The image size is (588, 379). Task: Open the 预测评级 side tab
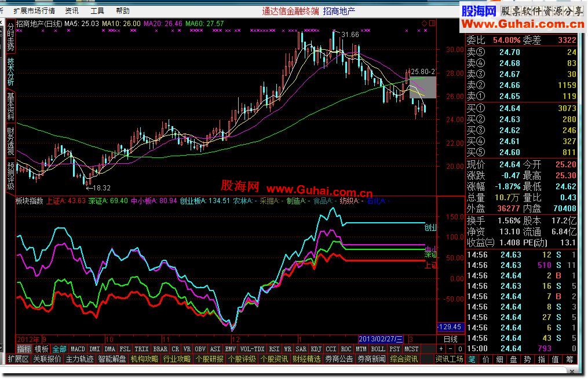[x=10, y=176]
